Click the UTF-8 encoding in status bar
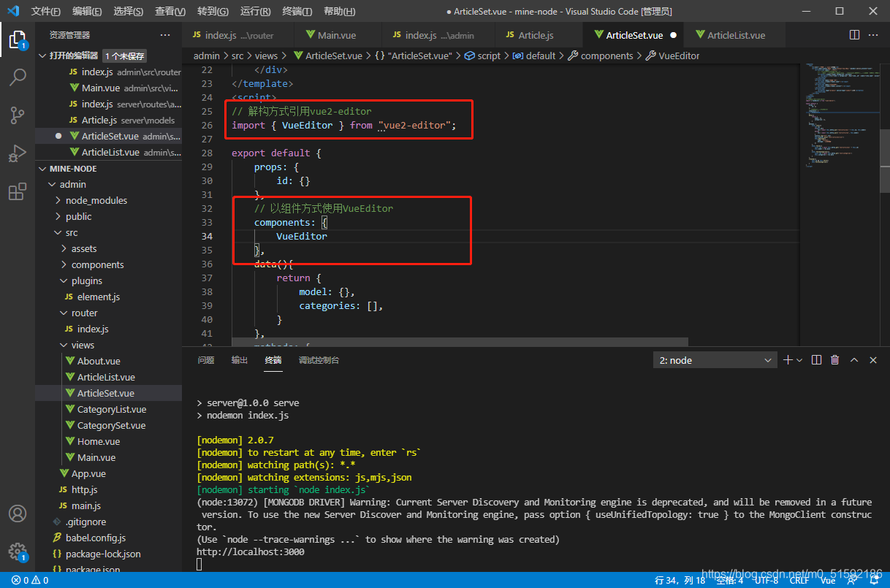 click(x=766, y=581)
